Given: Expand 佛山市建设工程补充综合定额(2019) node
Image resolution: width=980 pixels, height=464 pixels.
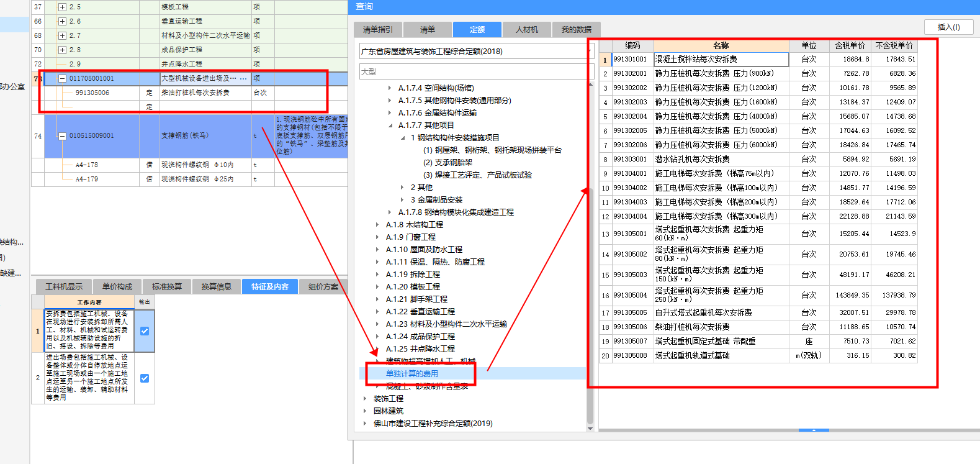Looking at the screenshot, I should point(365,424).
